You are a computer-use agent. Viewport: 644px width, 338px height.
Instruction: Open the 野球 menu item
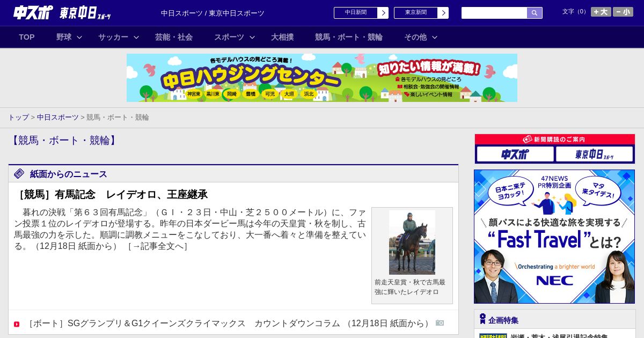(x=64, y=37)
